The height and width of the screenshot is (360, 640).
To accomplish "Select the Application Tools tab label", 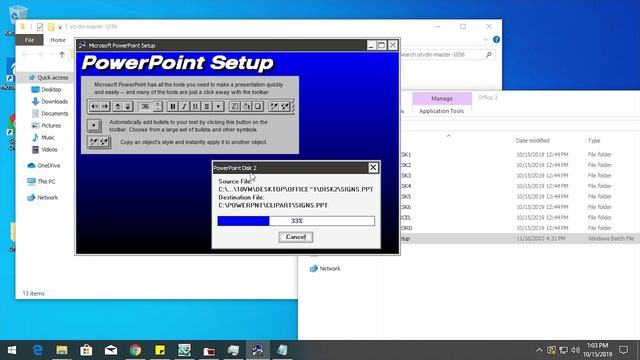I will pyautogui.click(x=442, y=111).
